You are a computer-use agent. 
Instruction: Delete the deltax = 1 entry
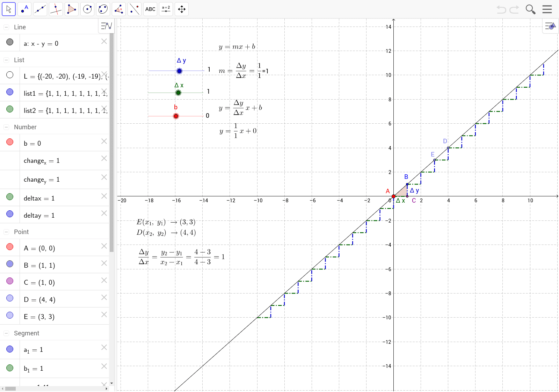pos(104,196)
